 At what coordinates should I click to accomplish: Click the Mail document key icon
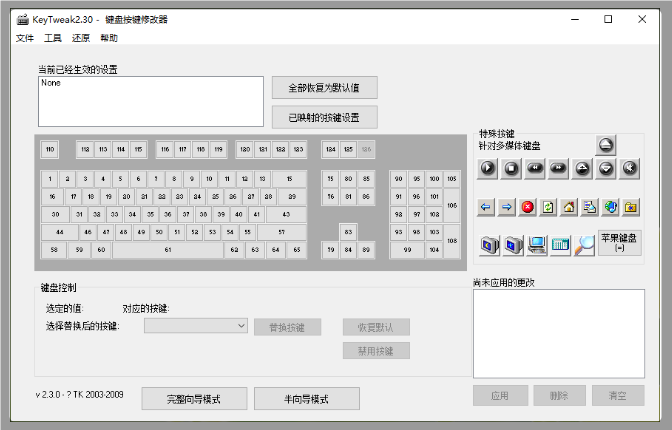point(590,207)
